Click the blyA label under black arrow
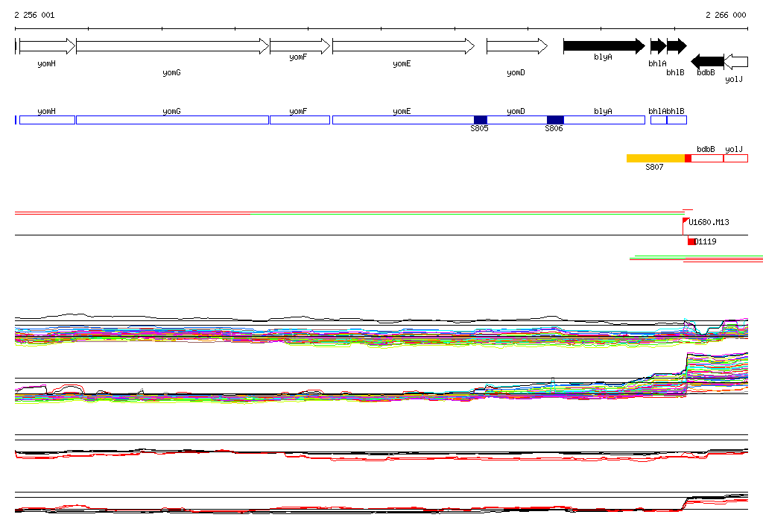Viewport: 763px width, 532px height. [x=603, y=57]
